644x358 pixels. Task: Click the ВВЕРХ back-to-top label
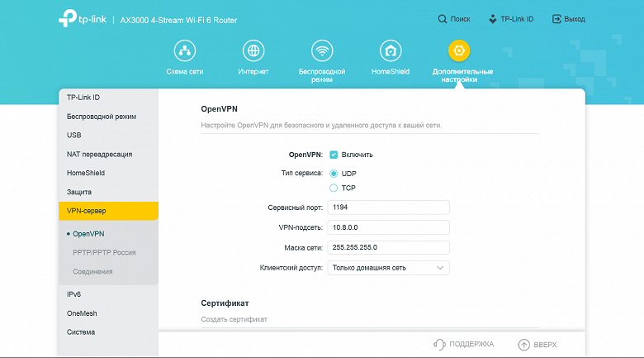(x=545, y=345)
